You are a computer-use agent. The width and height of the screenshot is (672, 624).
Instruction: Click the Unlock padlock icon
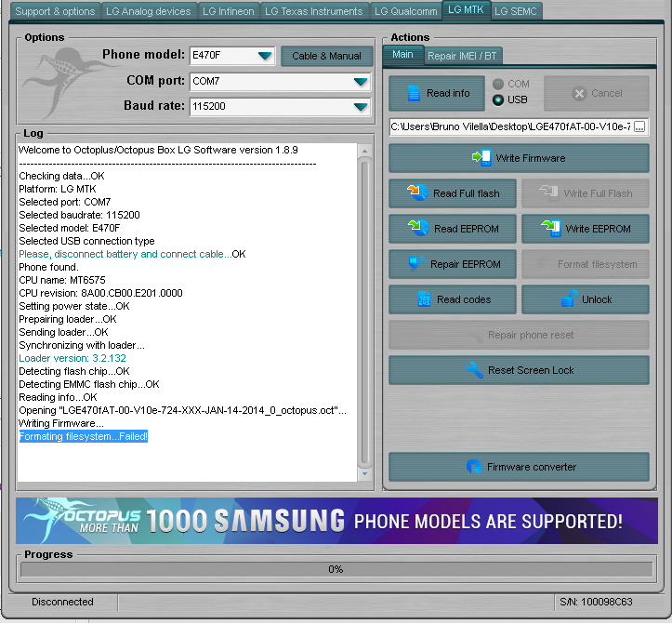click(570, 299)
